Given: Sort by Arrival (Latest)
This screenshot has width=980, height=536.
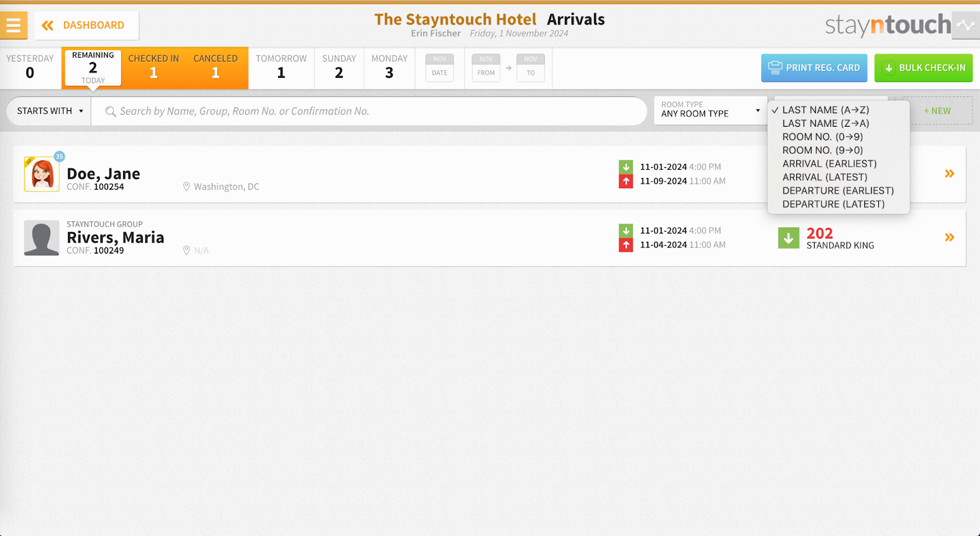Looking at the screenshot, I should 824,178.
